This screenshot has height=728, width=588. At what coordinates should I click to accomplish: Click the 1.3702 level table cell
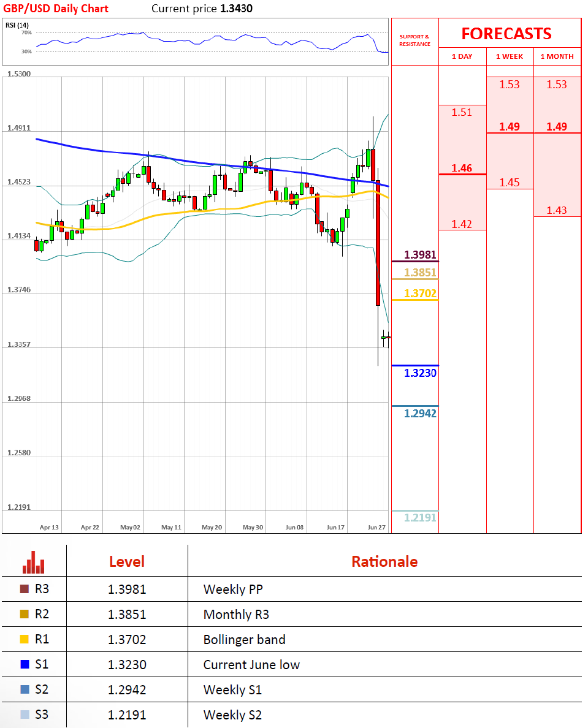(127, 639)
